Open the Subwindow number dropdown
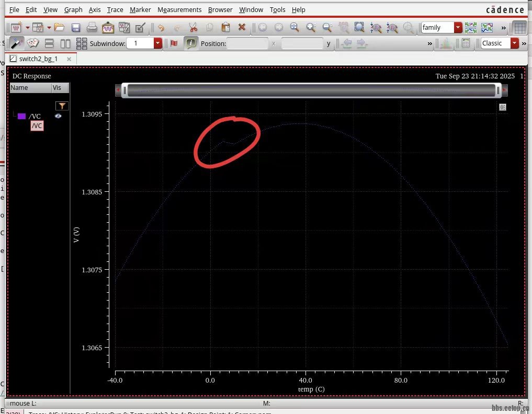 click(x=157, y=43)
